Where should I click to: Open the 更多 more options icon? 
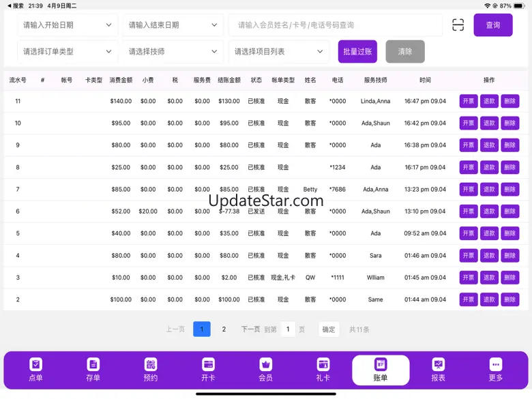pos(496,365)
